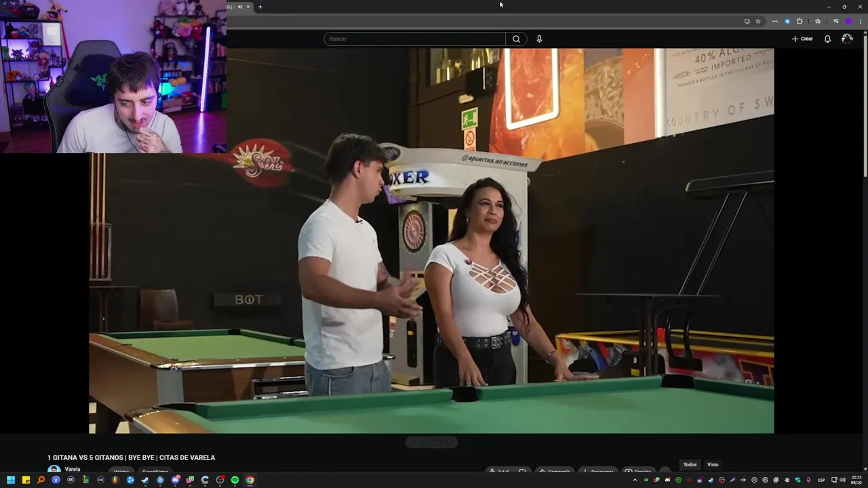This screenshot has height=488, width=868.
Task: Open the Chrome bookmarks star toolbar icon
Action: pyautogui.click(x=818, y=21)
